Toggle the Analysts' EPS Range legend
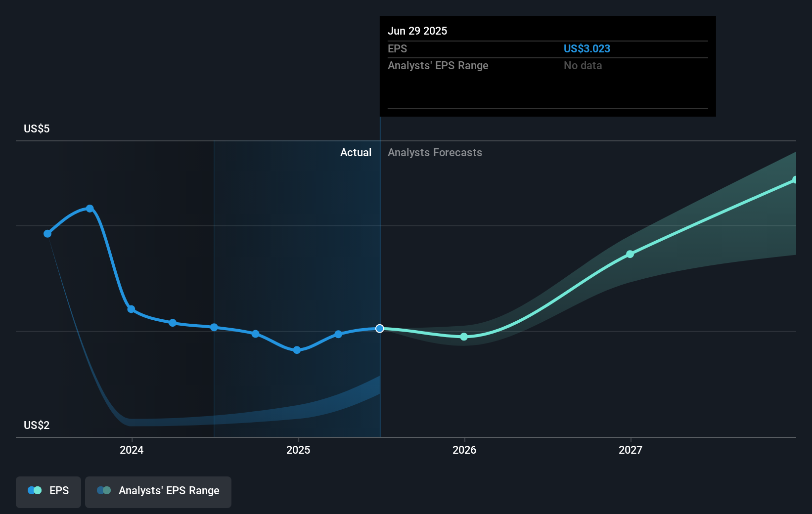Screen dimensions: 812x514 [158, 492]
